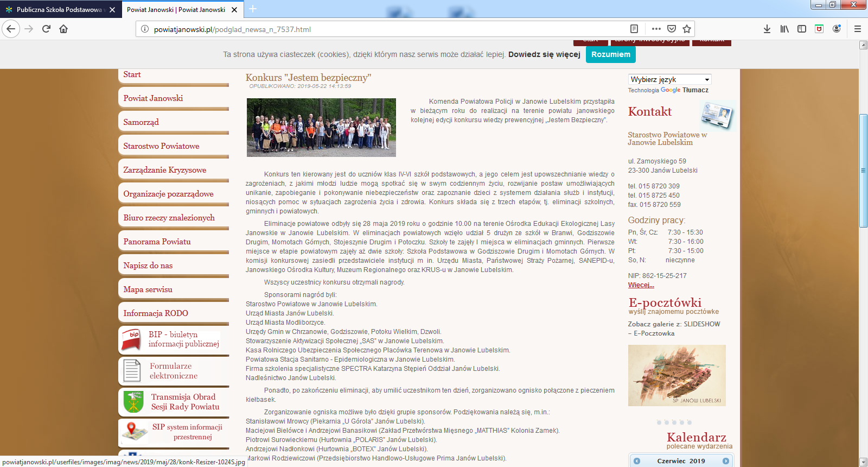Toggle reader view icon in address bar
Screen dimensions: 868x467
634,29
